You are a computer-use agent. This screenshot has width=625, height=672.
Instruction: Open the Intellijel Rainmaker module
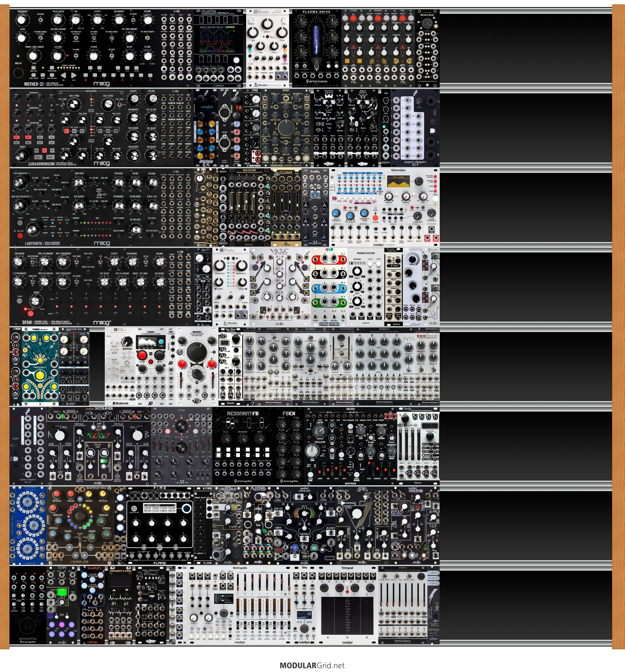pos(384,208)
